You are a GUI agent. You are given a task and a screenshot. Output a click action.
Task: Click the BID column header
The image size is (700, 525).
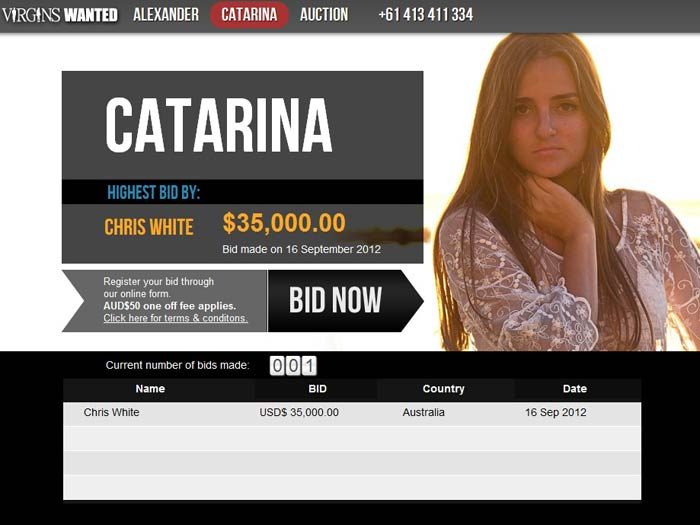317,389
